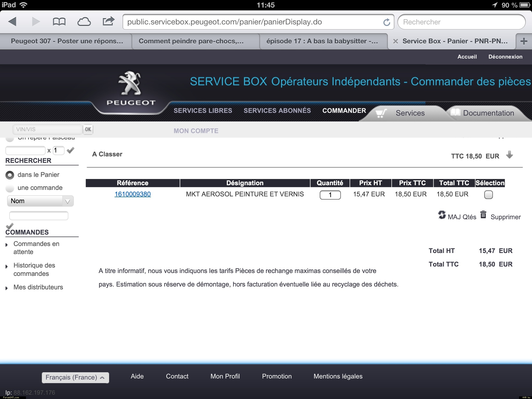Tap the share arrow icon
The image size is (532, 399).
coord(108,21)
